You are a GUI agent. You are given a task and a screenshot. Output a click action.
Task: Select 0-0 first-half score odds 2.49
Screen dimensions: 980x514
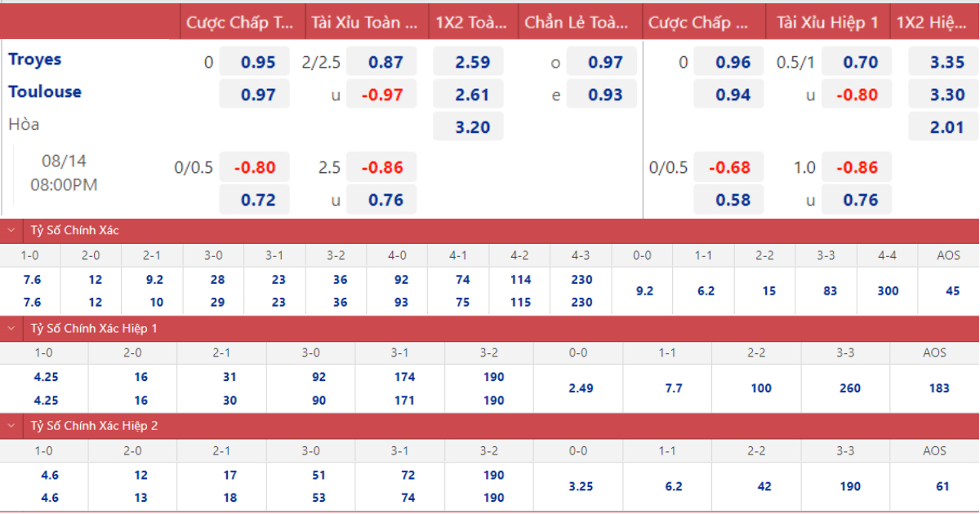(580, 388)
